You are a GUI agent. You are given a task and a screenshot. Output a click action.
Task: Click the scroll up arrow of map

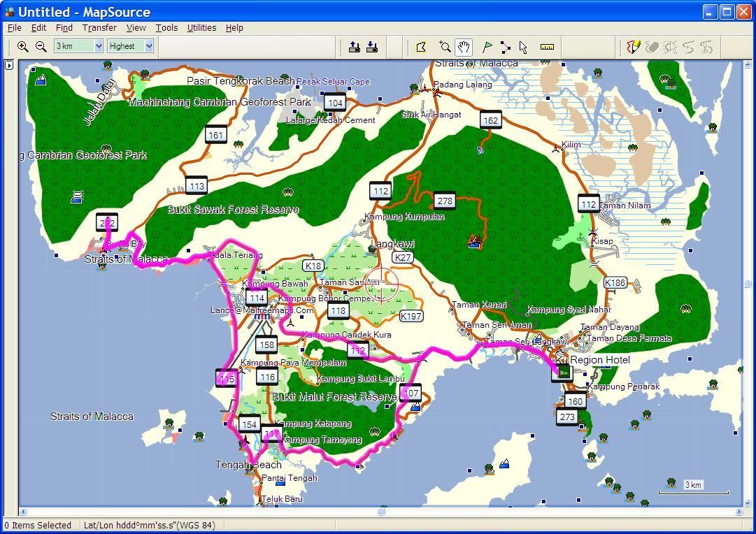coord(748,64)
